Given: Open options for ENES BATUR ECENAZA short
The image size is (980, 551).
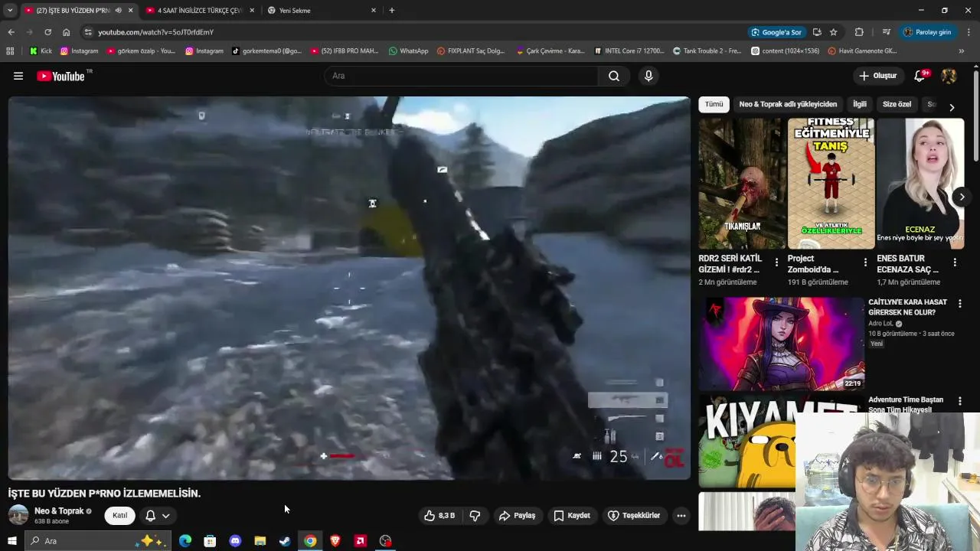Looking at the screenshot, I should pyautogui.click(x=954, y=262).
